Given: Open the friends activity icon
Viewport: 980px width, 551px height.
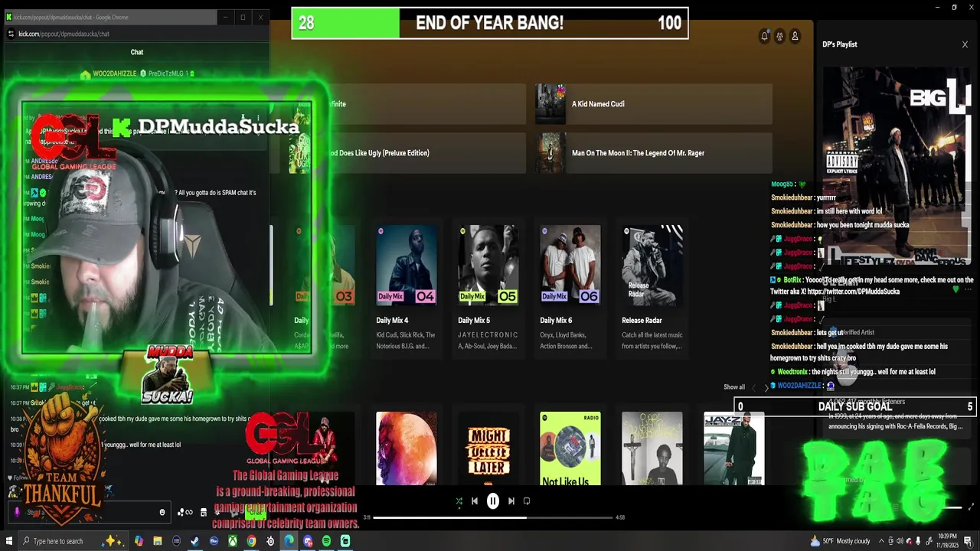Looking at the screenshot, I should pos(779,36).
